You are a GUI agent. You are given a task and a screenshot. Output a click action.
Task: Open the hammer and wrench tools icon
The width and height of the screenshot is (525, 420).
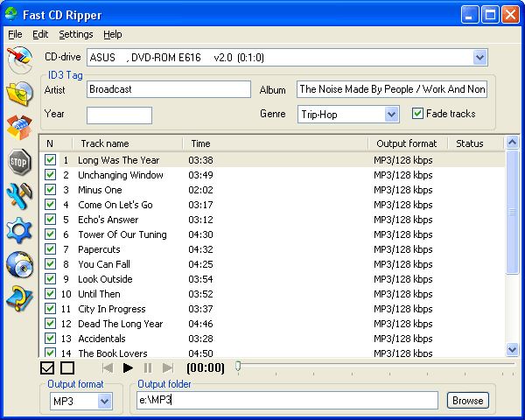19,196
